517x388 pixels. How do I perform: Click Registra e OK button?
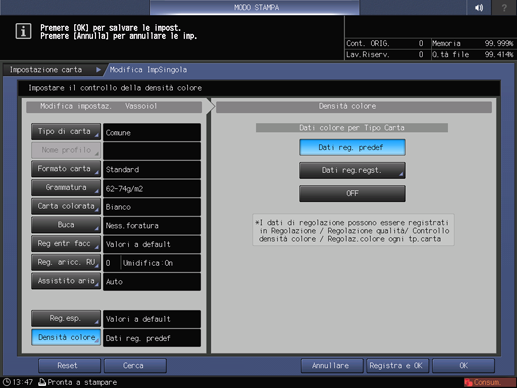398,366
